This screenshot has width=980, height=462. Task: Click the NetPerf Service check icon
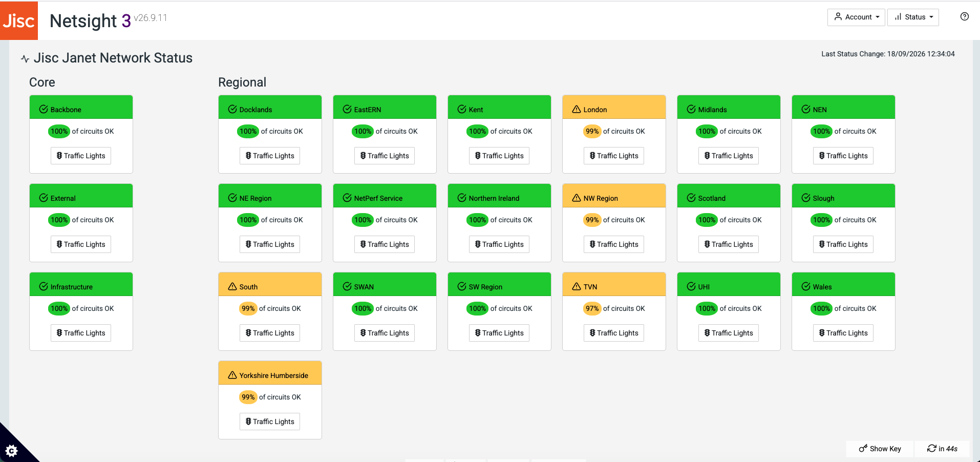tap(347, 198)
